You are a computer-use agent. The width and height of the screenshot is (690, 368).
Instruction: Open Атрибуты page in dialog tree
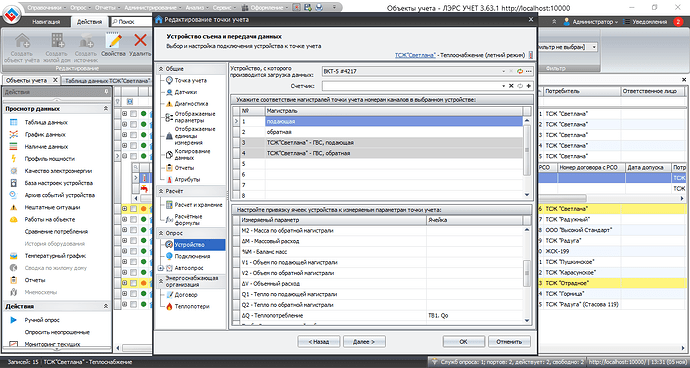[x=187, y=180]
